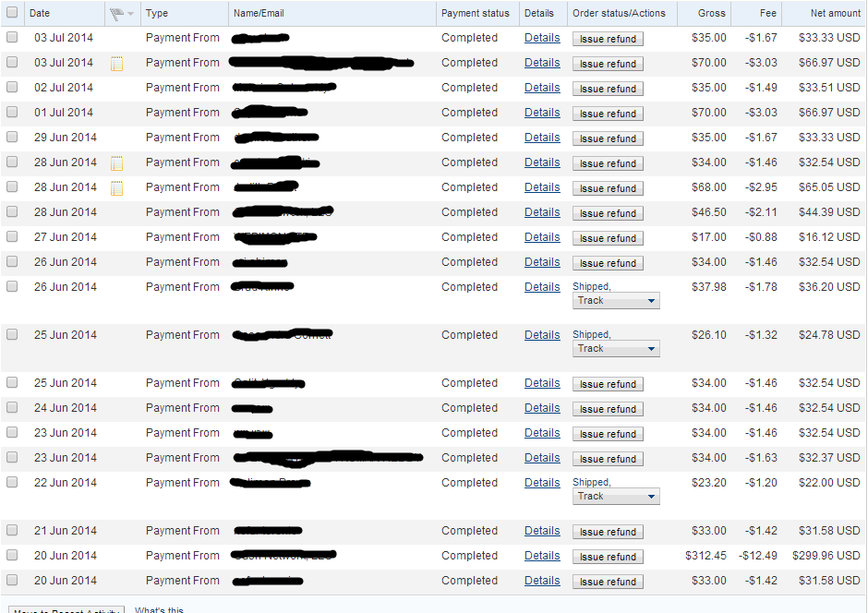Tick the checkbox for the 01 Jul 2014 payment

(12, 112)
